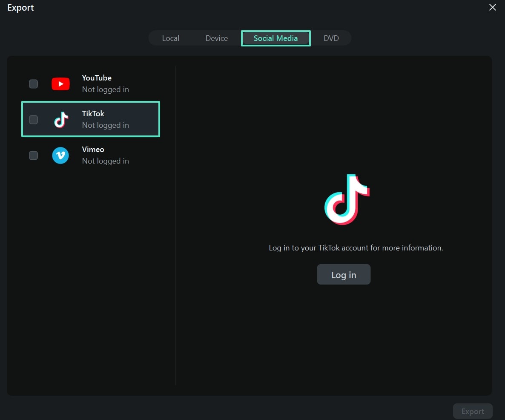Screen dimensions: 505x420
Task: Click the TikTok music-note icon in the list
Action: point(60,119)
